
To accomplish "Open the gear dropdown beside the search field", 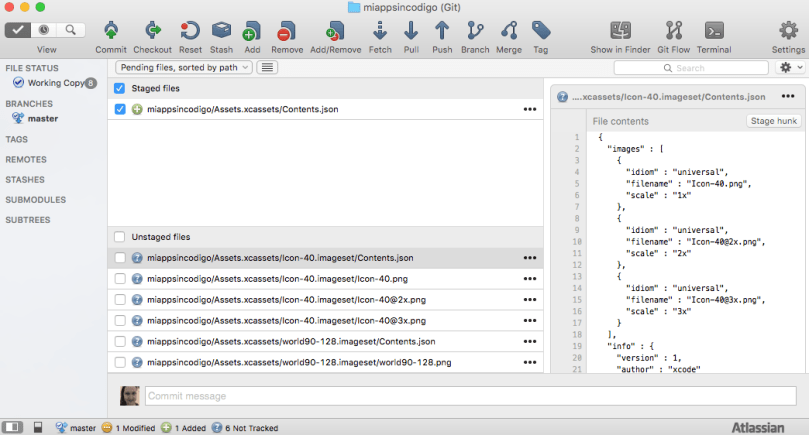I will [x=790, y=67].
